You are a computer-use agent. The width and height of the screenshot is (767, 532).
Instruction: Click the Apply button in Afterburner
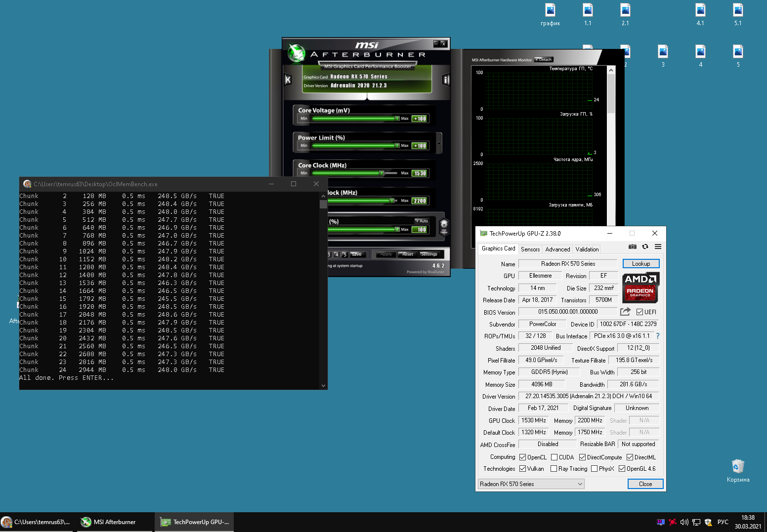tap(386, 254)
